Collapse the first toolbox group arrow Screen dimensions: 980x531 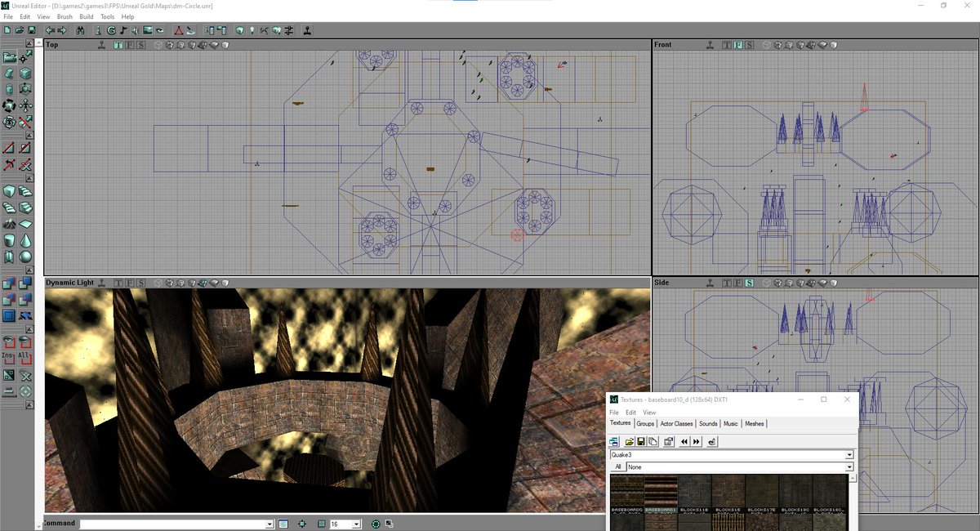click(x=29, y=43)
